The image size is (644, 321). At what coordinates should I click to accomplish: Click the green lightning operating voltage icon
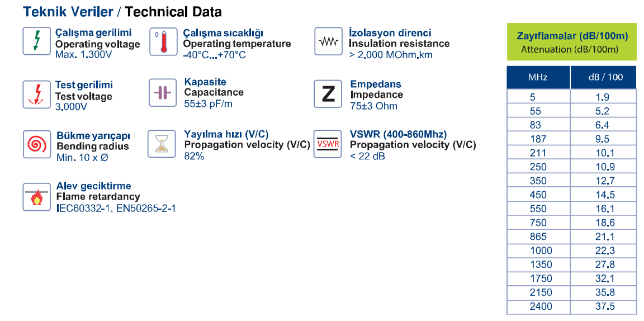37,41
